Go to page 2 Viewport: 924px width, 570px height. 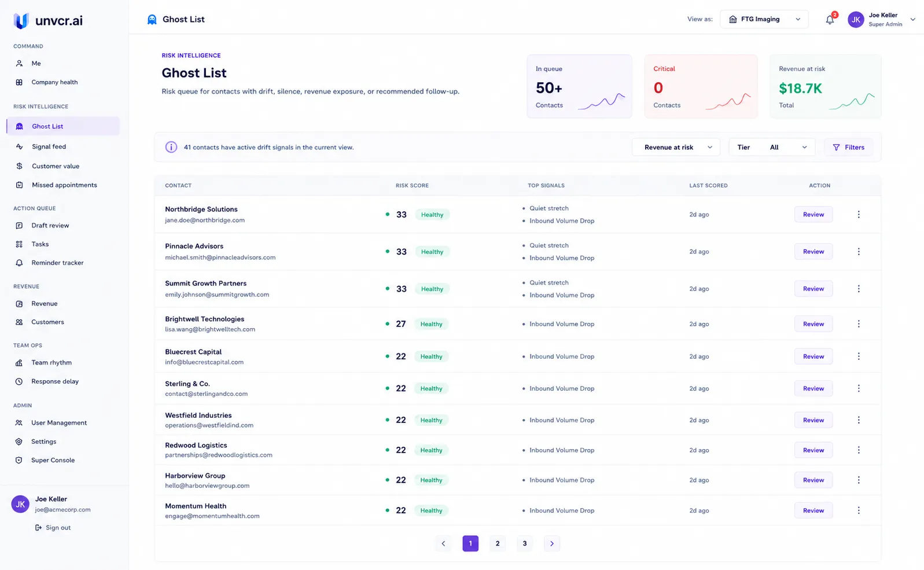coord(498,543)
